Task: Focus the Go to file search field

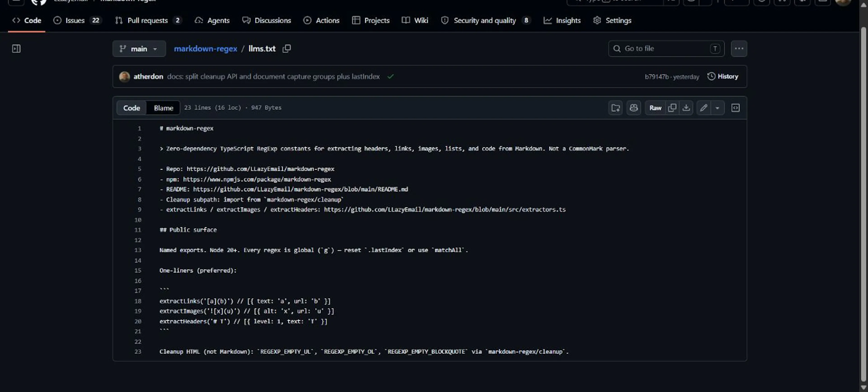Action: (x=666, y=49)
